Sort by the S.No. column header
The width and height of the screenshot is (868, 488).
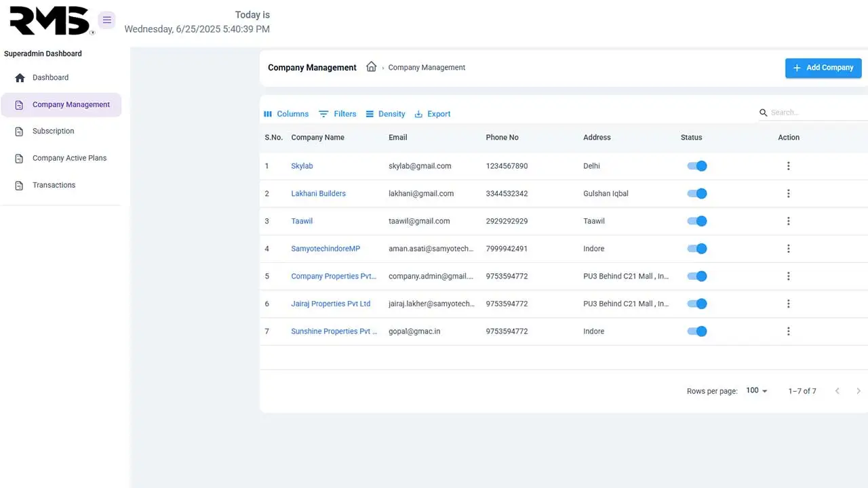273,138
